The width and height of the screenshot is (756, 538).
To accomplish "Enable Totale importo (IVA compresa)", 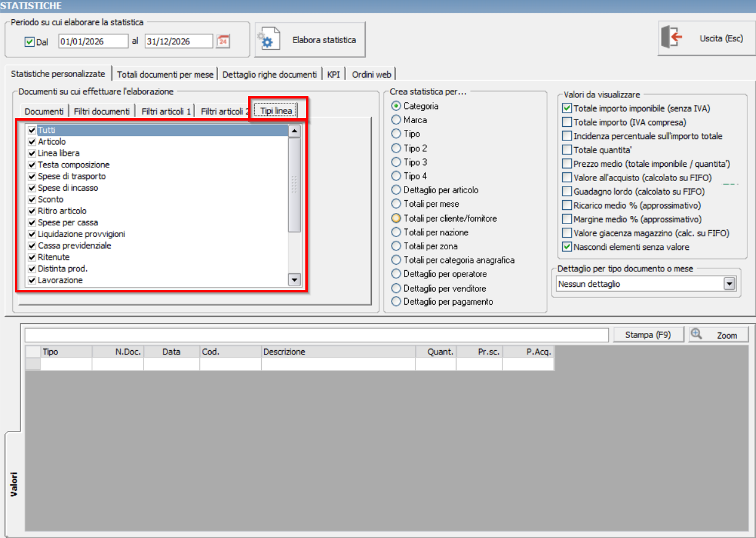I will (567, 122).
